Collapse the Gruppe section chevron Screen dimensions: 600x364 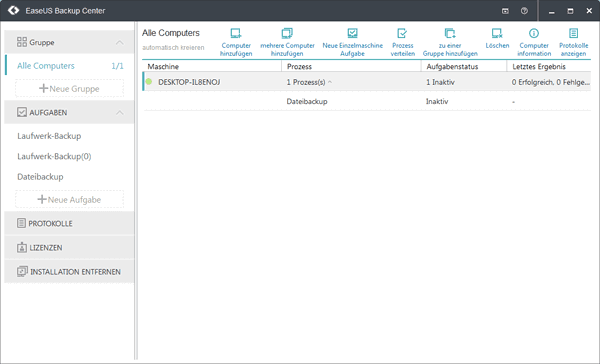[x=120, y=42]
